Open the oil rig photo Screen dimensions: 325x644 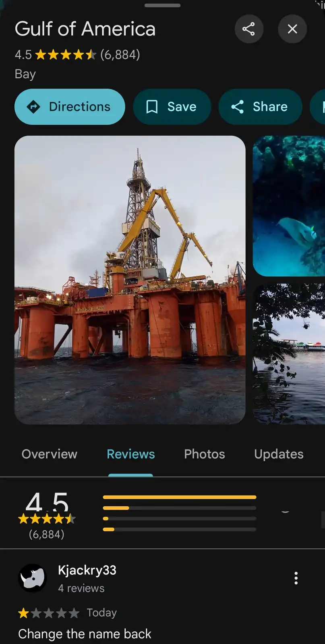[130, 280]
